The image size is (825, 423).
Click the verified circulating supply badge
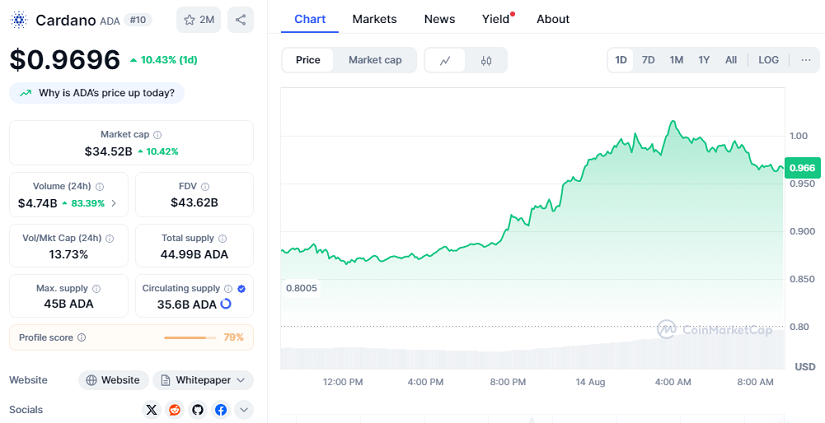(242, 288)
